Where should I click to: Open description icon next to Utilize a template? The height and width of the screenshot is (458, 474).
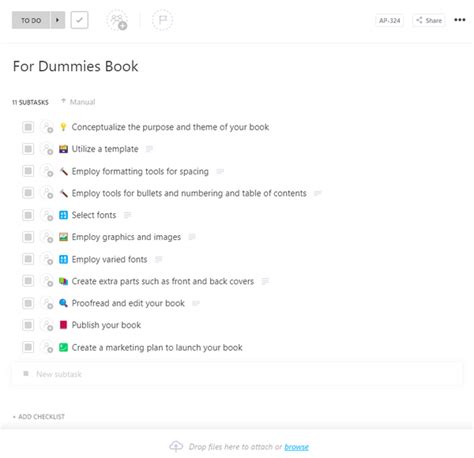tap(150, 149)
